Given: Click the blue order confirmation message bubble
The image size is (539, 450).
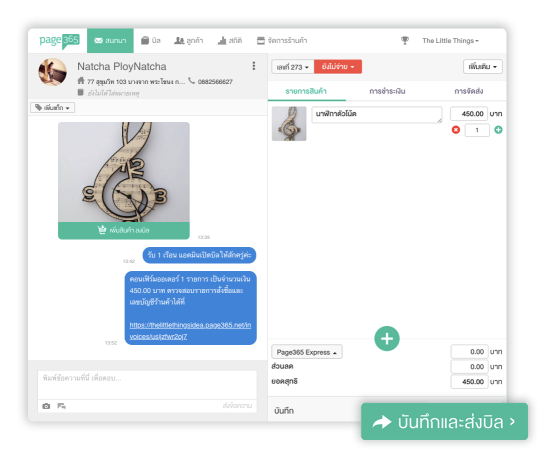Looking at the screenshot, I should coord(190,308).
